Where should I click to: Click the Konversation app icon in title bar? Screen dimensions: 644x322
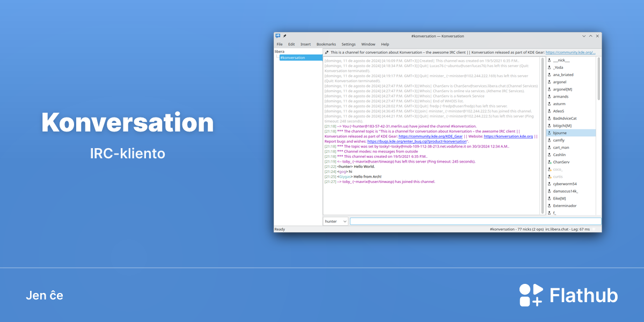[277, 36]
